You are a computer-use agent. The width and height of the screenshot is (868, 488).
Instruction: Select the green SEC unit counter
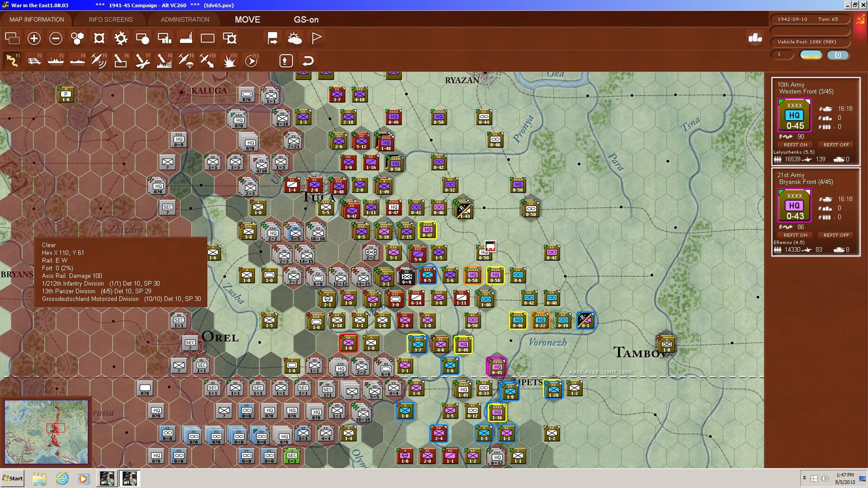(292, 456)
